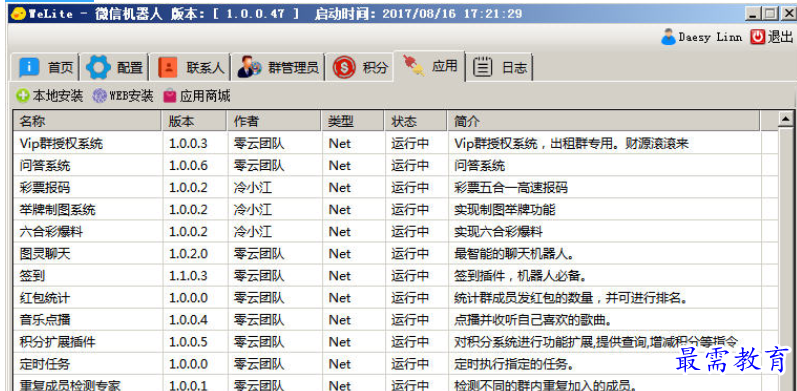Click the red coin icon for 积分
This screenshot has width=797, height=391.
pos(344,67)
